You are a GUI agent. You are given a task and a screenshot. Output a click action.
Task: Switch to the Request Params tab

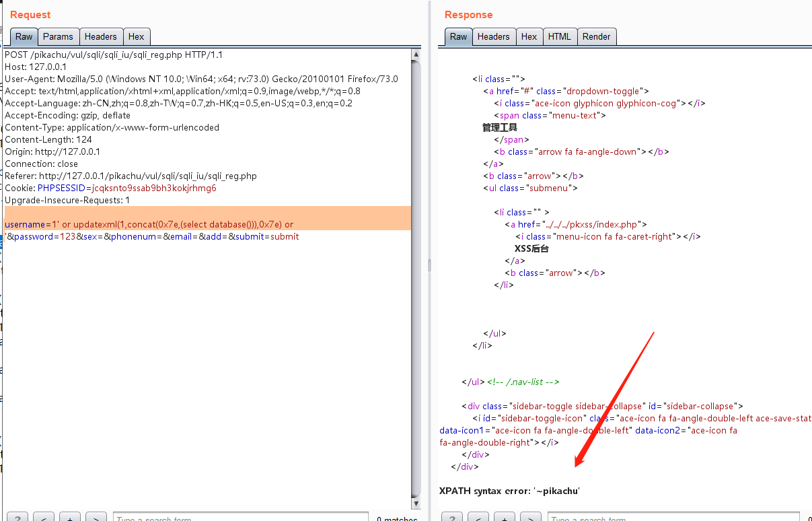click(x=58, y=37)
